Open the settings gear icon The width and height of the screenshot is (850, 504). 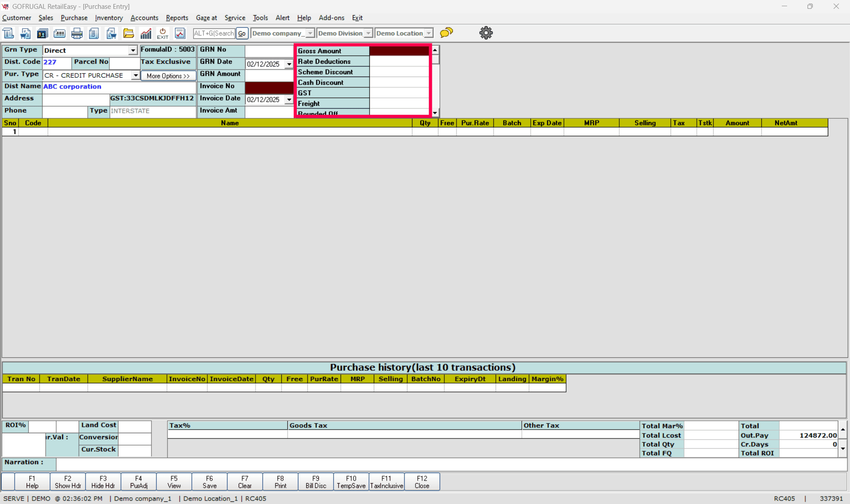[486, 33]
